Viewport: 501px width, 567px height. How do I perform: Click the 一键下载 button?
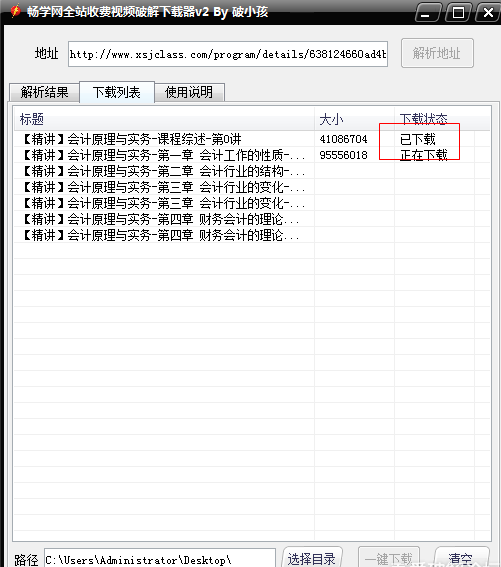(x=389, y=558)
